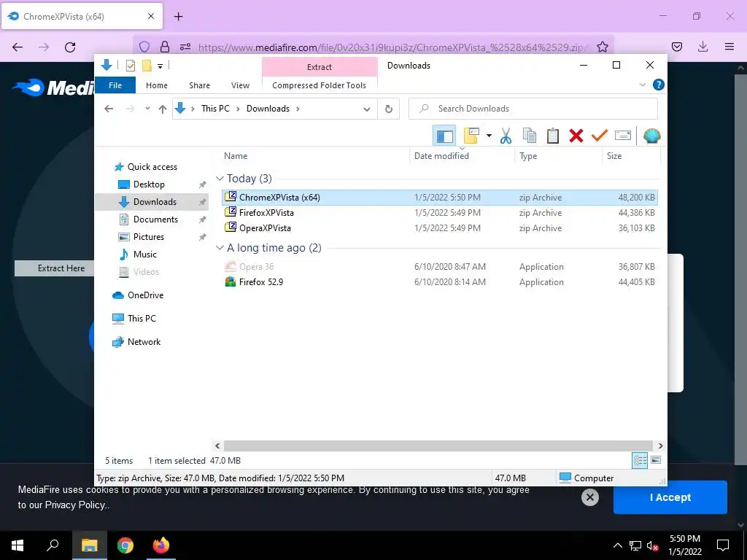Viewport: 747px width, 560px height.
Task: Reload the MediaFire page in Firefox
Action: tap(70, 47)
